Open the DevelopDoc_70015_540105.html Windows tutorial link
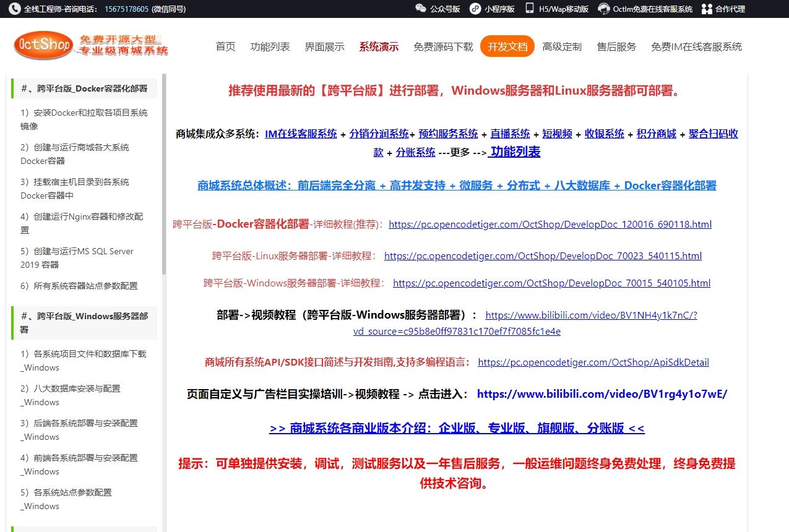This screenshot has width=789, height=532. (551, 283)
